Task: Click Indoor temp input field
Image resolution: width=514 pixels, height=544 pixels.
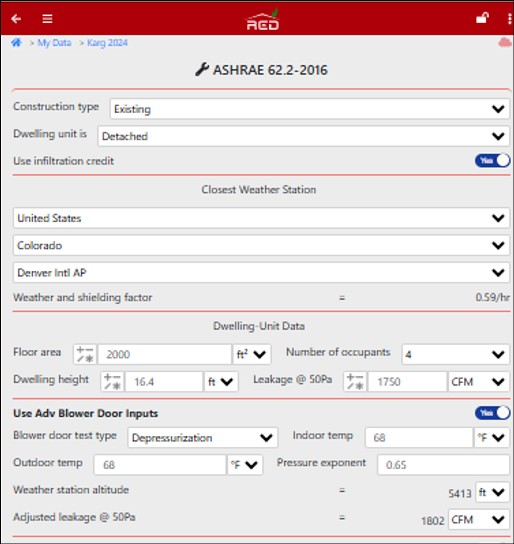Action: pos(419,437)
